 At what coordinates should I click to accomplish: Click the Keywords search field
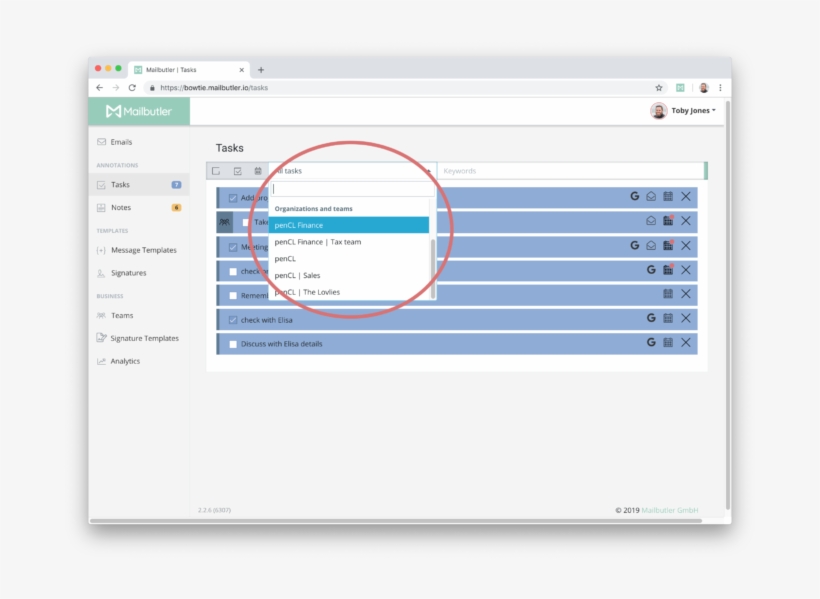pos(570,171)
